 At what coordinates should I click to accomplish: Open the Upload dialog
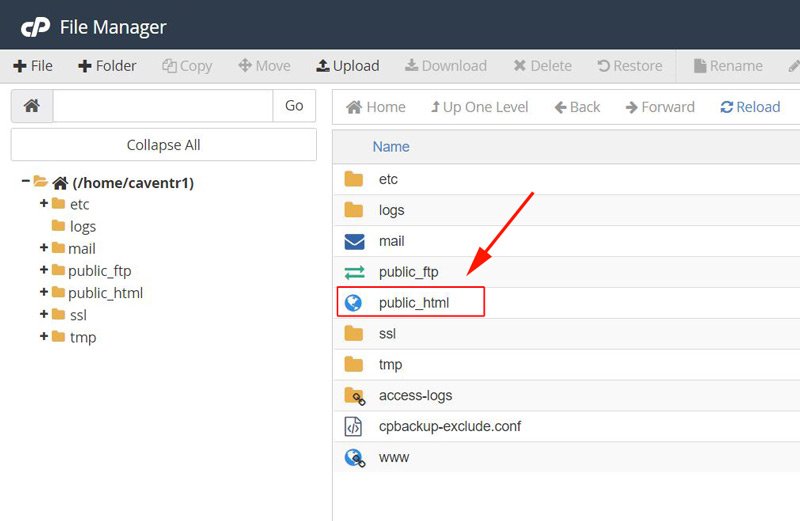coord(348,66)
